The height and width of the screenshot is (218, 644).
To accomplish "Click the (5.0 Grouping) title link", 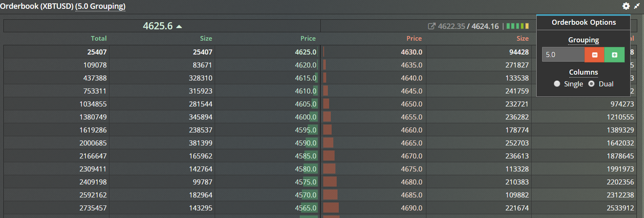I will [x=100, y=6].
